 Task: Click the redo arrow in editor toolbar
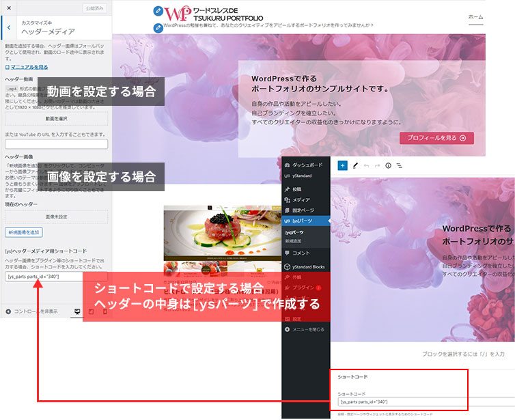click(x=378, y=165)
